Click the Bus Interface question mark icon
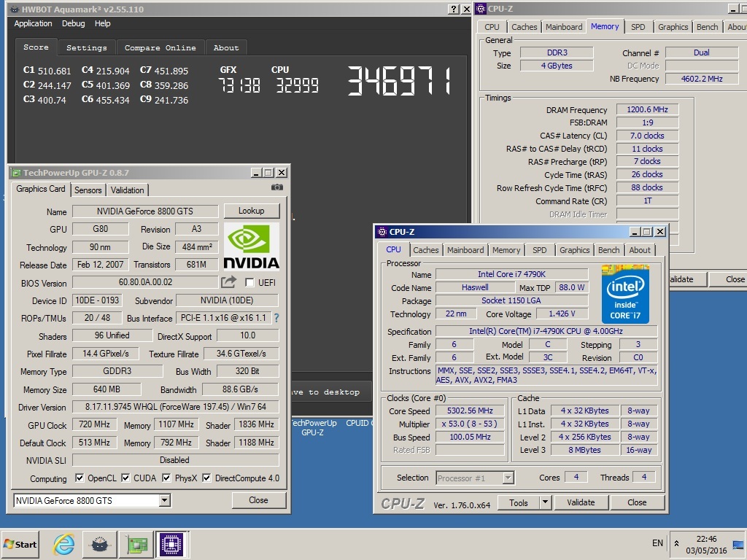 [x=276, y=318]
